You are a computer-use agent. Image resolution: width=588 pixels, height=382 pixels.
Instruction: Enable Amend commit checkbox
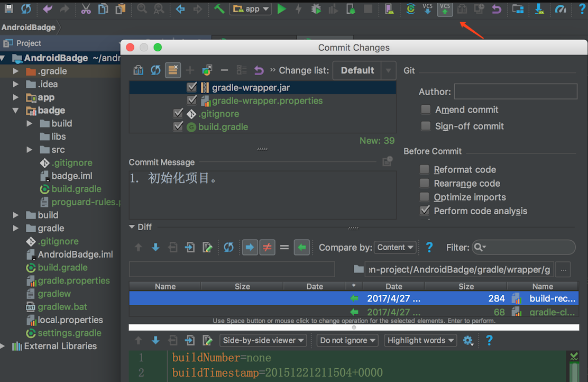pos(426,110)
